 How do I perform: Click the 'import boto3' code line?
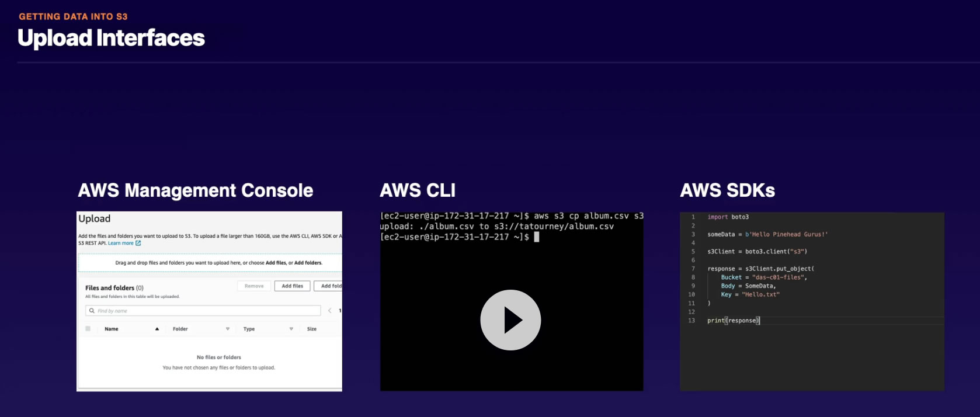click(728, 217)
